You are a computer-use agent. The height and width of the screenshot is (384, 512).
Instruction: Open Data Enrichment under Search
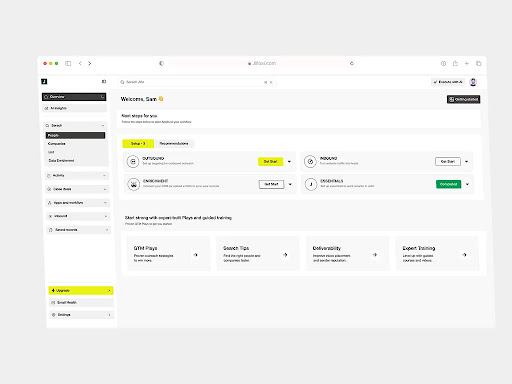[x=61, y=161]
